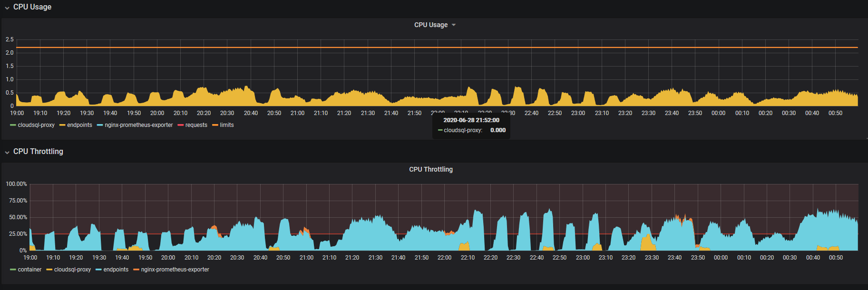Click the orange limits color dash in legend
868x290 pixels.
(215, 126)
